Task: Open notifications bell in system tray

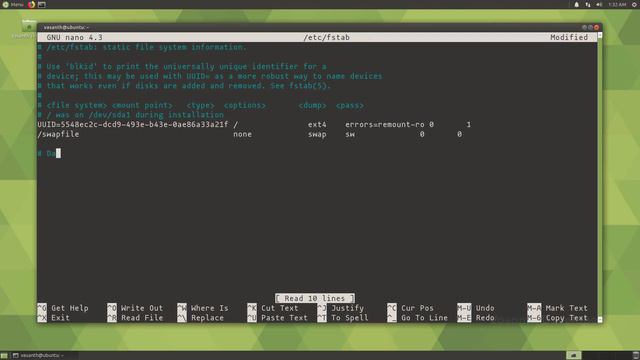Action: pos(576,4)
